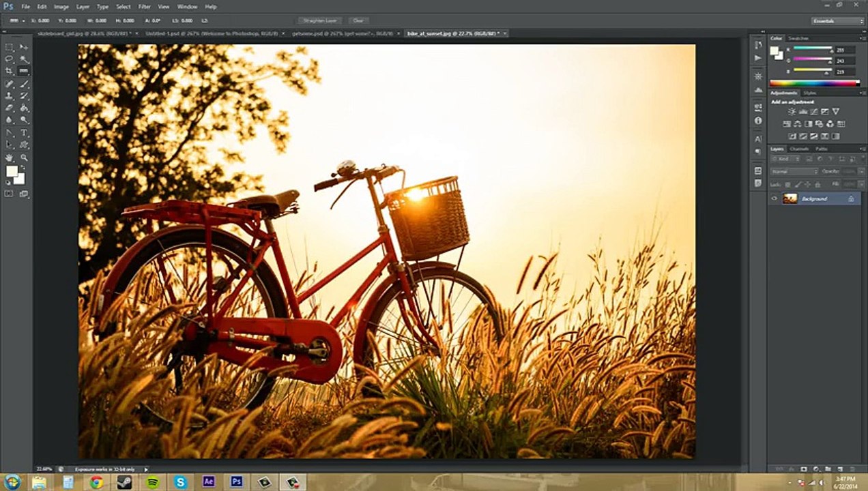Image resolution: width=868 pixels, height=491 pixels.
Task: Open the Layers panel options menu
Action: pyautogui.click(x=863, y=149)
